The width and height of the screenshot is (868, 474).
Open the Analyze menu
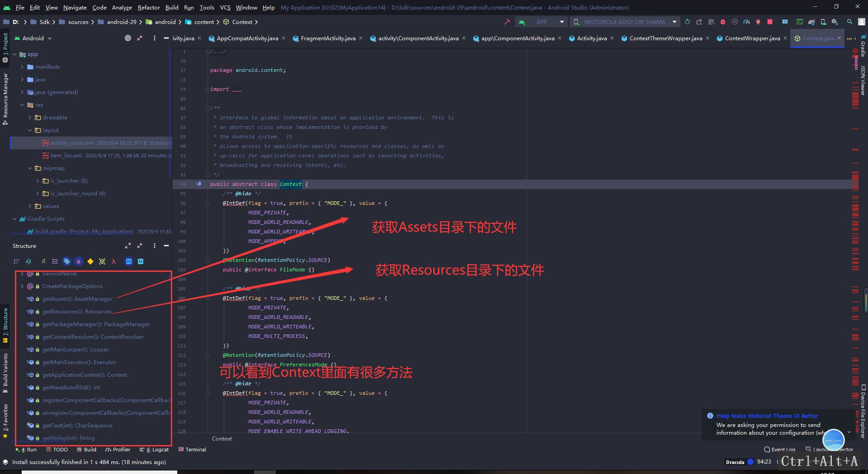tap(122, 7)
